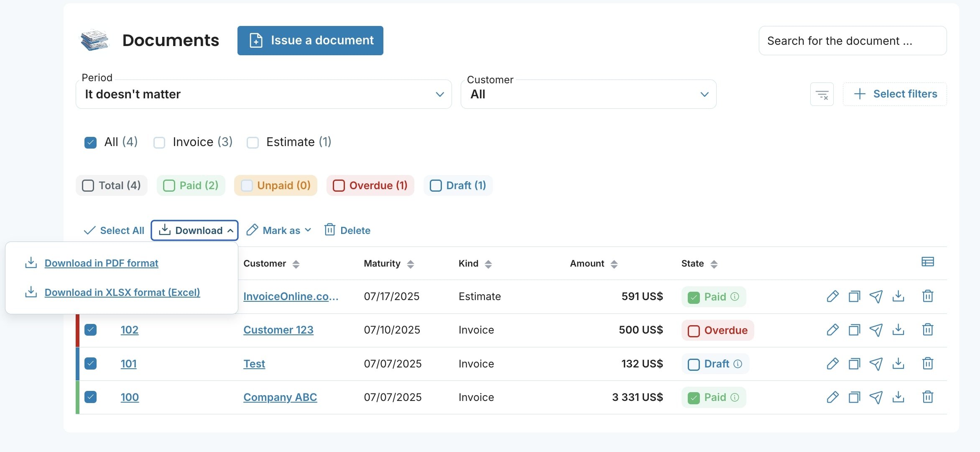Click the duplicate icon for invoice 101

[854, 363]
